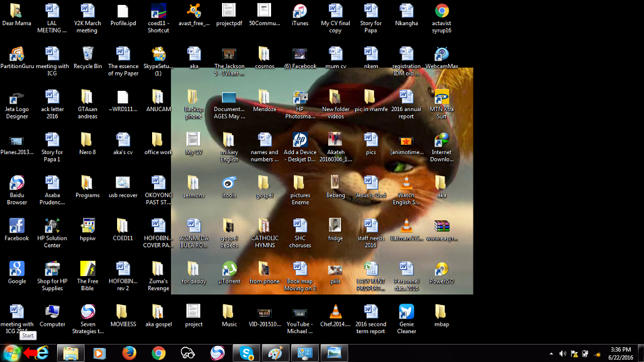Image resolution: width=644 pixels, height=362 pixels.
Task: Open the itools desktop icon
Action: click(229, 187)
